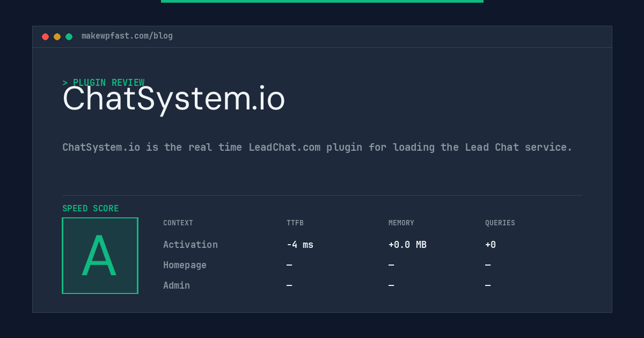This screenshot has height=338, width=644.
Task: Click the Admin TTFB dash value
Action: [x=289, y=285]
